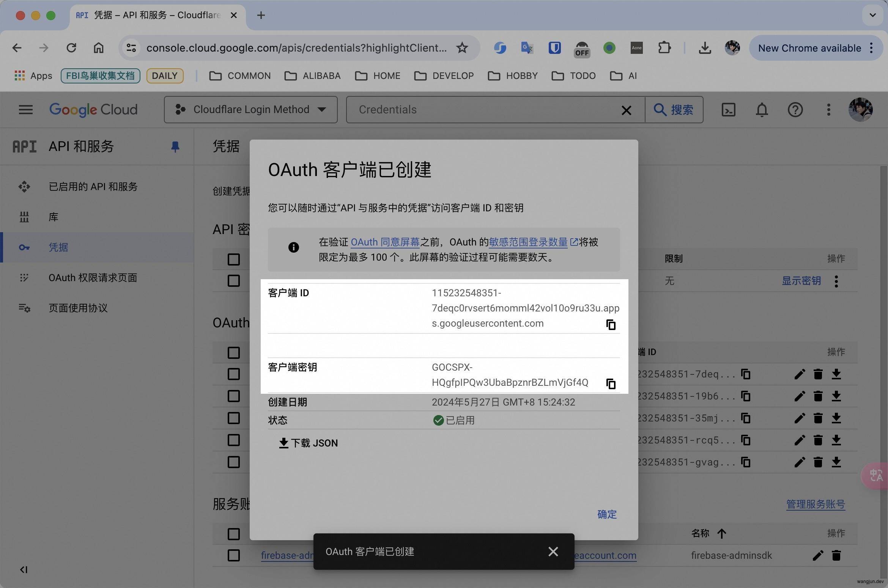Open the help question-mark menu
This screenshot has height=588, width=888.
pos(795,110)
